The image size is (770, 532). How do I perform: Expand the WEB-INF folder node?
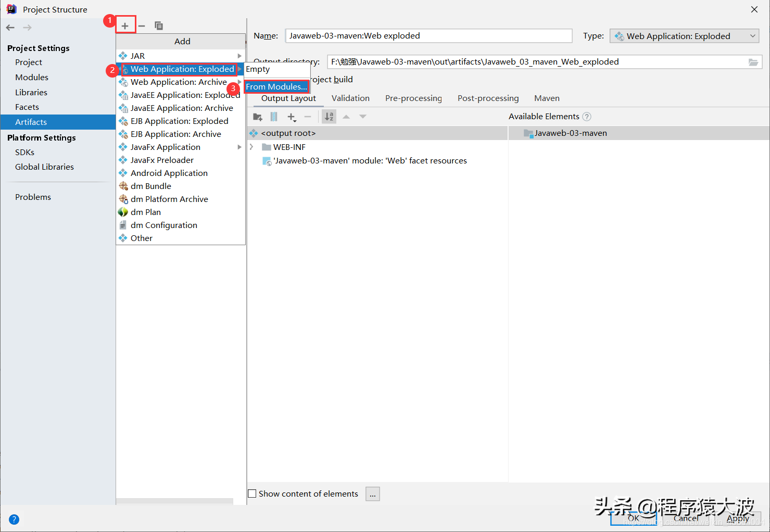[251, 147]
